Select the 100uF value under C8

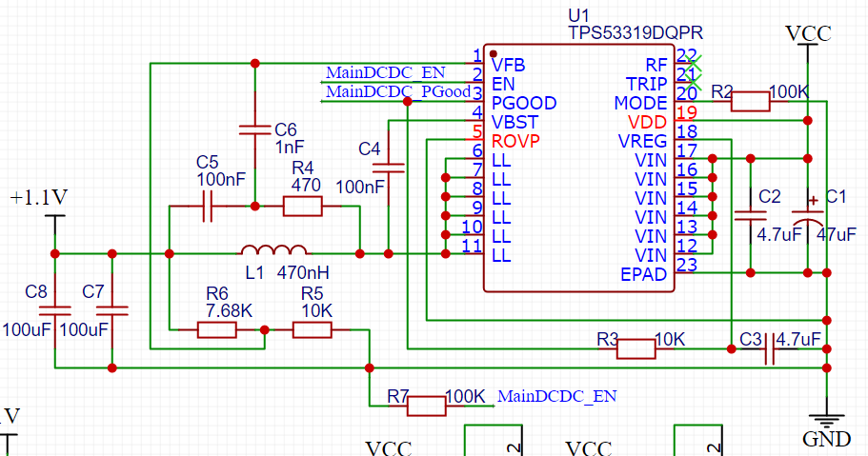[x=27, y=329]
